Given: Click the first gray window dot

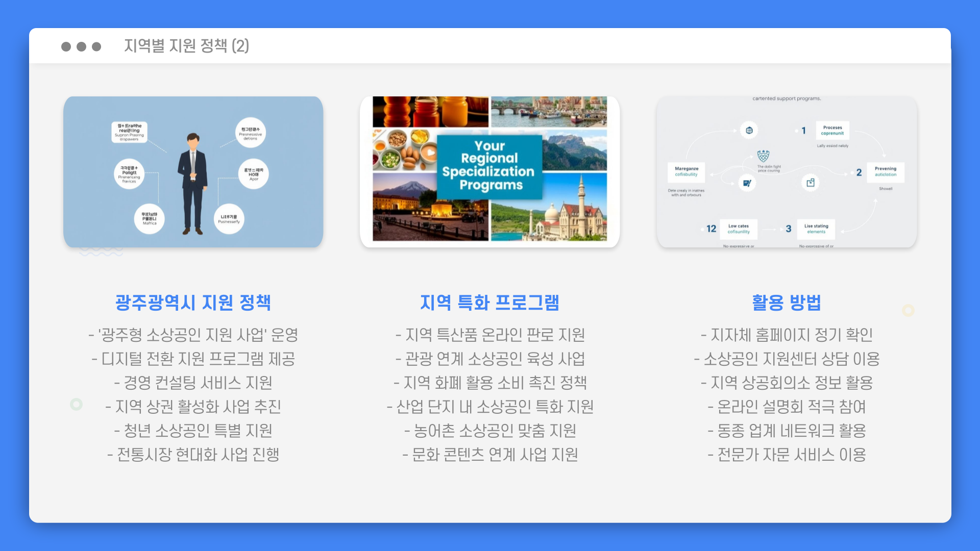Looking at the screenshot, I should point(66,46).
